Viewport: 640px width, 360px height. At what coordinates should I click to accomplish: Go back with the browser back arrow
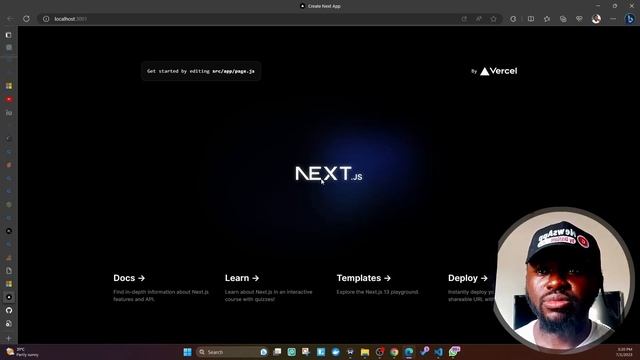pos(11,19)
